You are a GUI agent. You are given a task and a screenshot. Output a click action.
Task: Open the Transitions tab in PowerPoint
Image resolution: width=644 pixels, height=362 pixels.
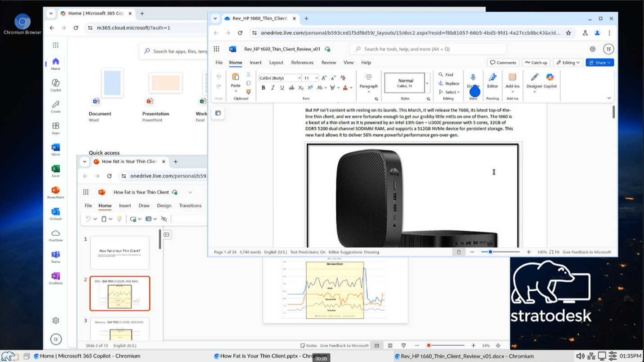click(190, 206)
